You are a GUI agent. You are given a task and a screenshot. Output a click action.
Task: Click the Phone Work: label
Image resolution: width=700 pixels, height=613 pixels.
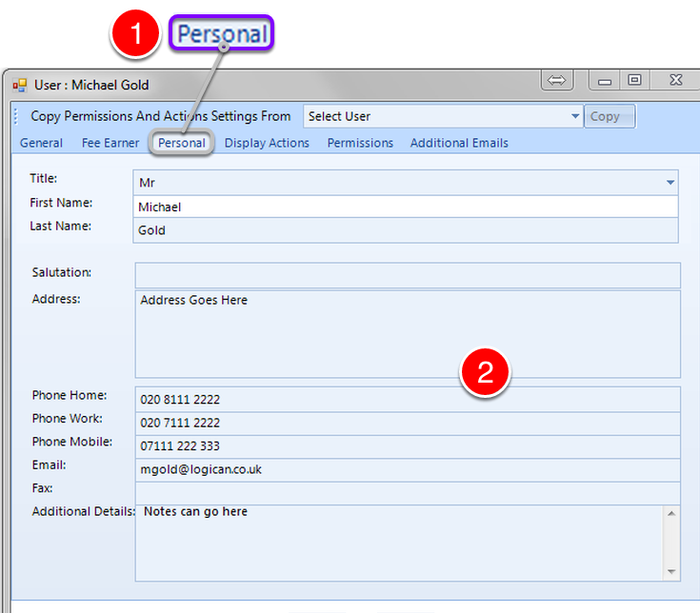(68, 419)
